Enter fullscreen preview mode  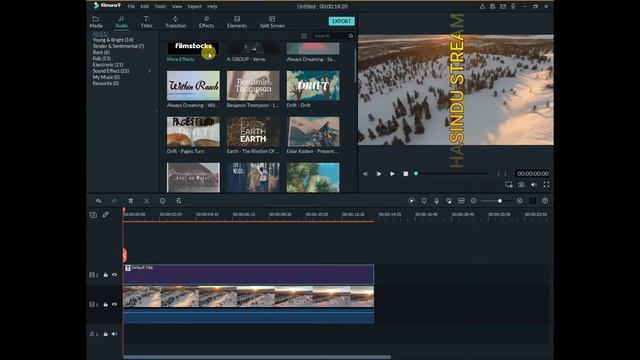click(x=546, y=185)
